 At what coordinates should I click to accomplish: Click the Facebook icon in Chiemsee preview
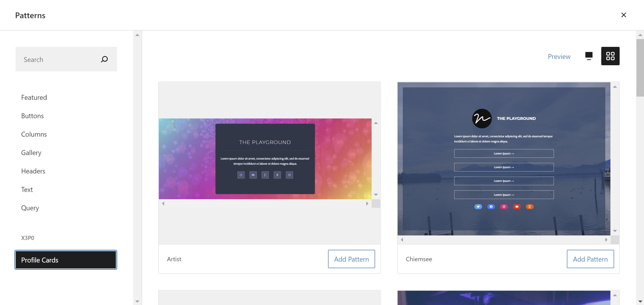tap(491, 207)
